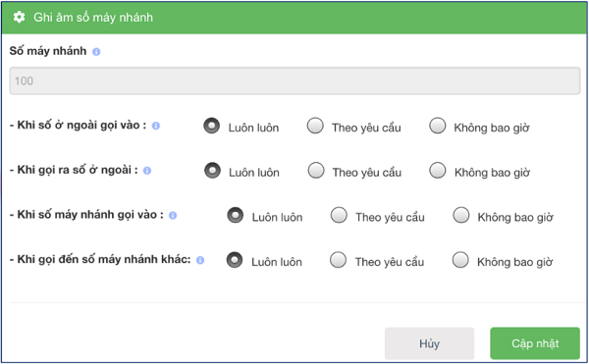Viewport: 589px width, 364px height.
Task: Click the Cập nhật update button
Action: pos(535,343)
